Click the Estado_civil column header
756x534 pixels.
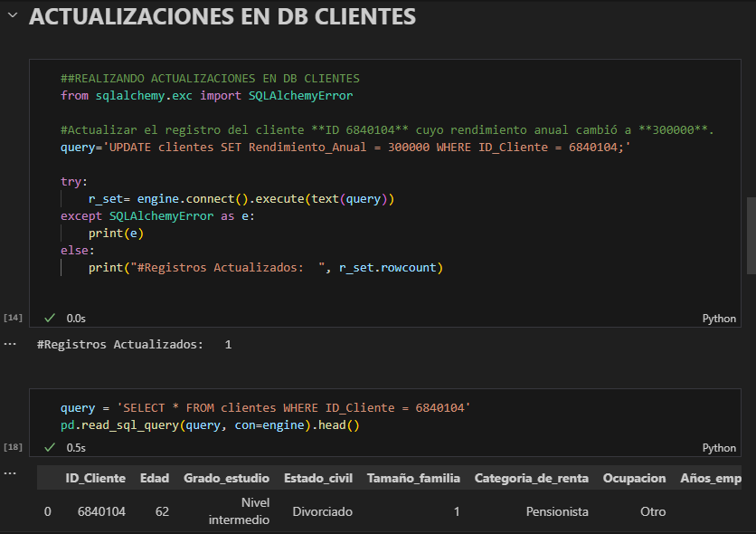318,478
